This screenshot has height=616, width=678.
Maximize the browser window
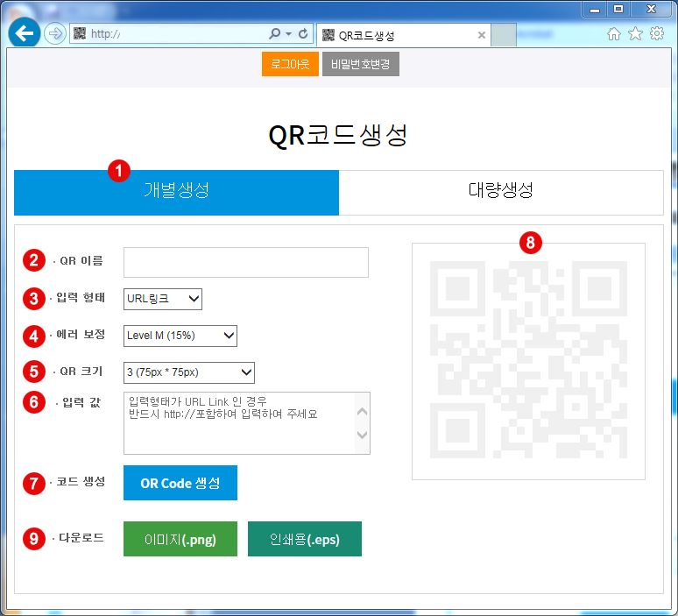point(618,9)
